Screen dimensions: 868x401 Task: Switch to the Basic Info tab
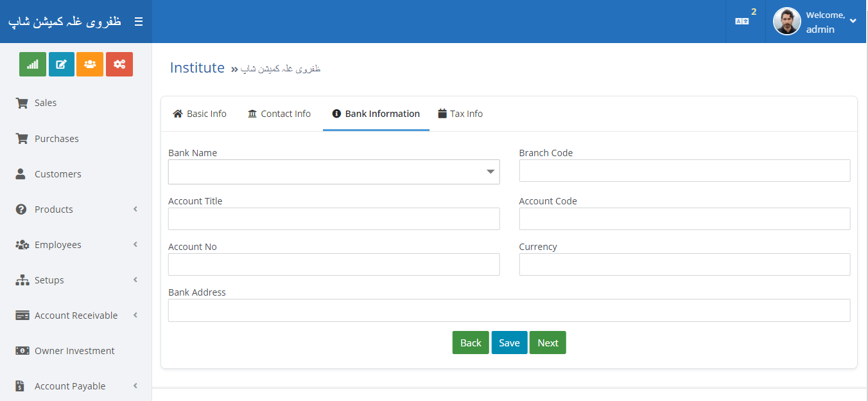pyautogui.click(x=200, y=114)
